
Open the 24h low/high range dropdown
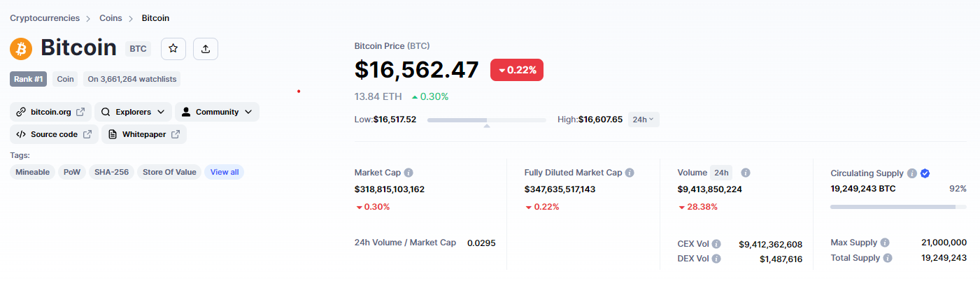coord(644,120)
